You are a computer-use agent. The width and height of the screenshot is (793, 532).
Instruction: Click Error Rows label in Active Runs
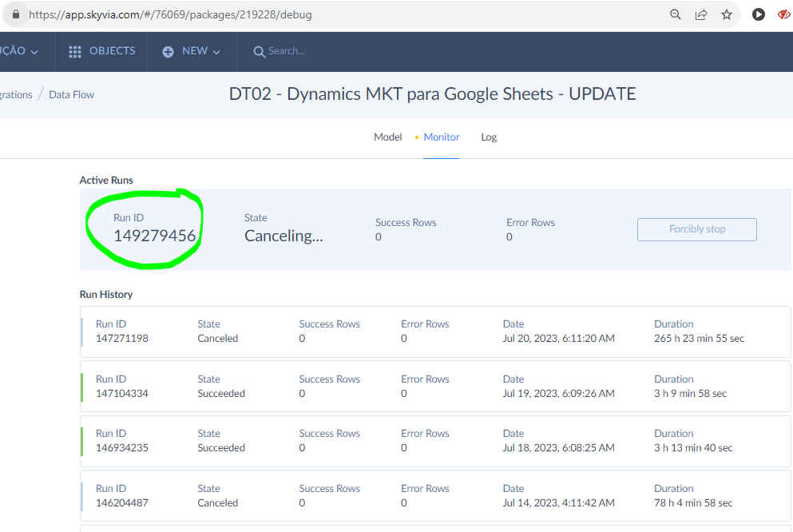(530, 223)
